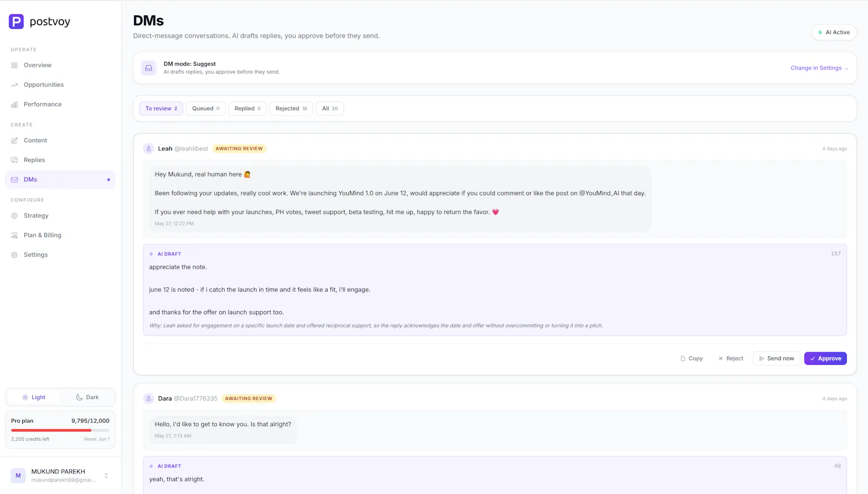Click the unread dot on DMs item
Screen dimensions: 868x494
[x=108, y=180]
